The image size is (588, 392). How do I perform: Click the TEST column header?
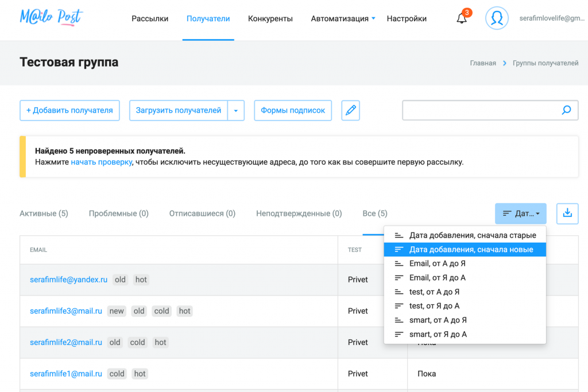355,250
